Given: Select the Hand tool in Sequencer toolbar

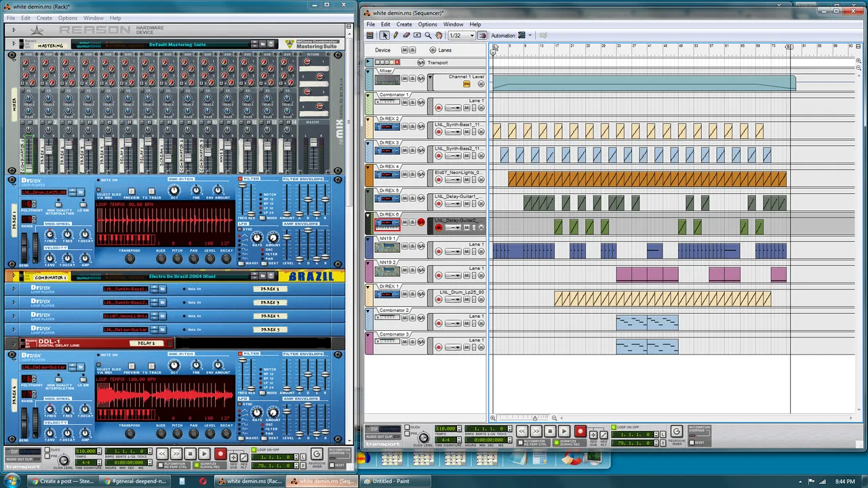Looking at the screenshot, I should [x=439, y=35].
